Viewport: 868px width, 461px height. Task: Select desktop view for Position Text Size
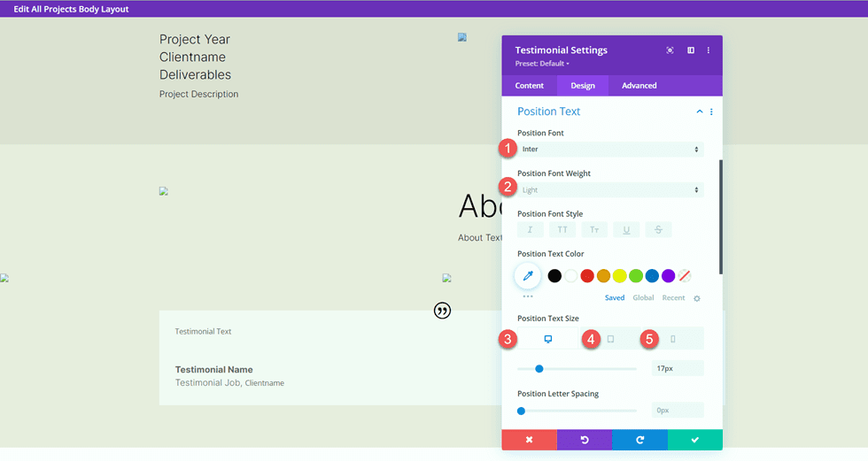coord(548,339)
